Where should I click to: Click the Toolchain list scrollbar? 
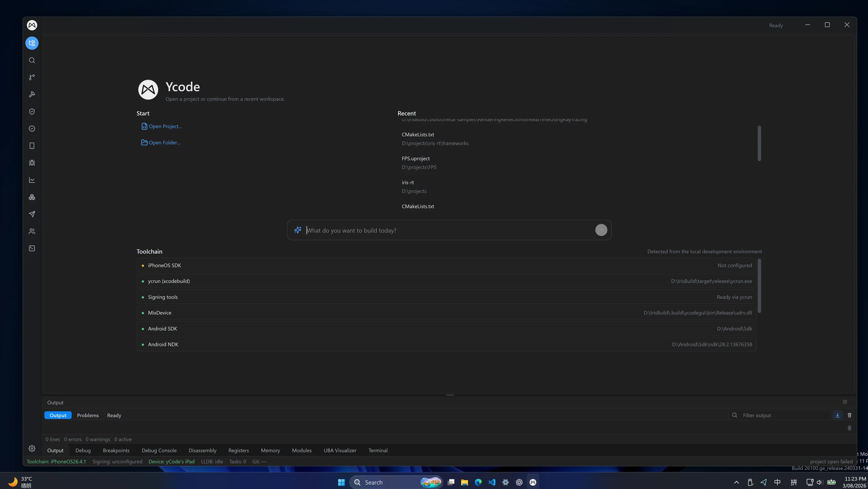tap(759, 286)
